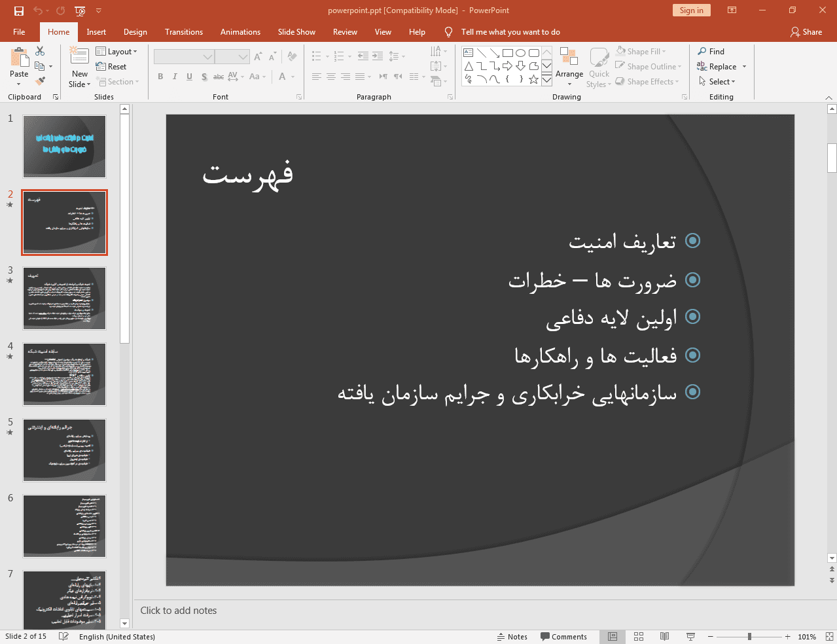The image size is (837, 644).
Task: Click the Share button
Action: tap(806, 32)
